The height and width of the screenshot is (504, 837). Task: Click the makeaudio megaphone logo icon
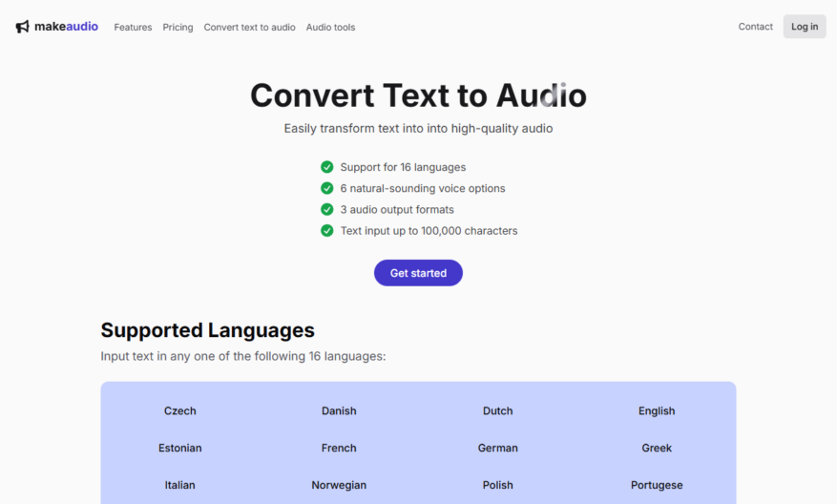pos(22,27)
